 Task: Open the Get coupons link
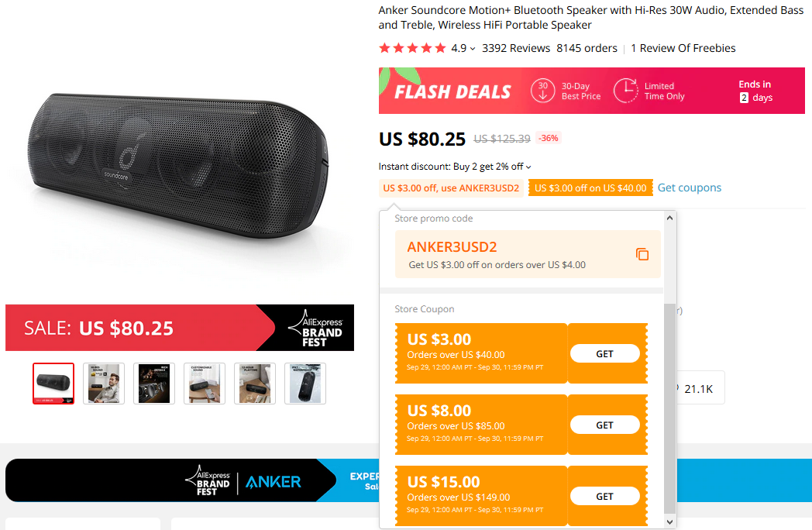[x=690, y=188]
